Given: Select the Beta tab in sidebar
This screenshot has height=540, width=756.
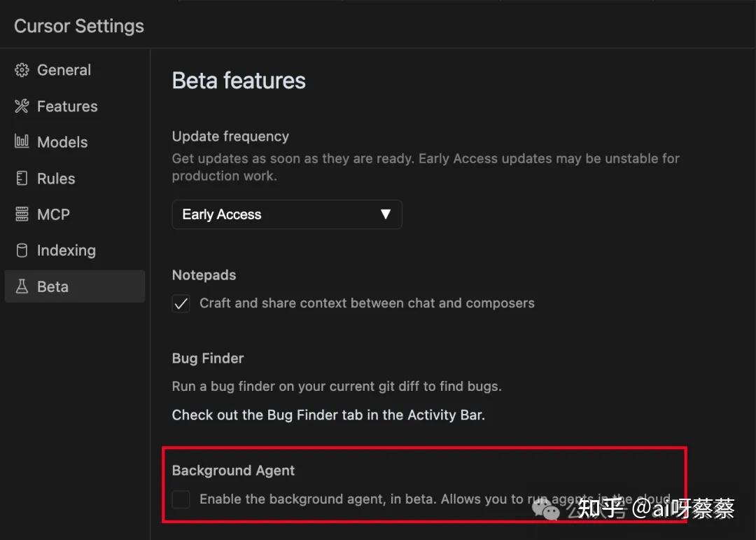Looking at the screenshot, I should [x=52, y=286].
